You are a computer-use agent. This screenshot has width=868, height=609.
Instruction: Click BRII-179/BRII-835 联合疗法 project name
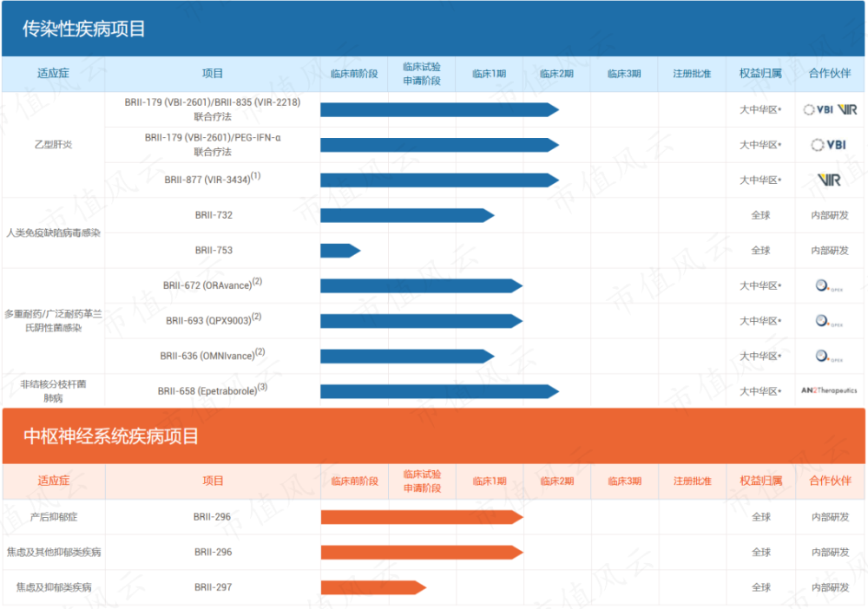pyautogui.click(x=213, y=109)
